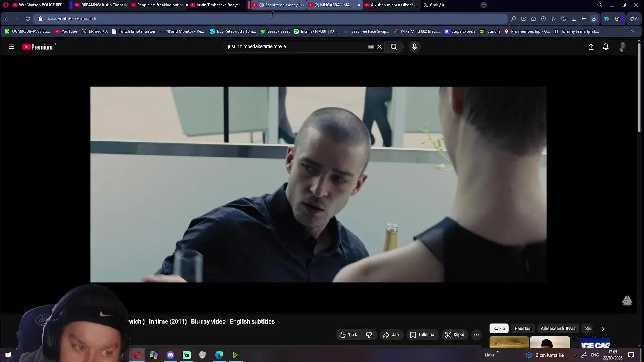Select the Kaikki filter chip
Image resolution: width=644 pixels, height=362 pixels.
click(x=499, y=329)
